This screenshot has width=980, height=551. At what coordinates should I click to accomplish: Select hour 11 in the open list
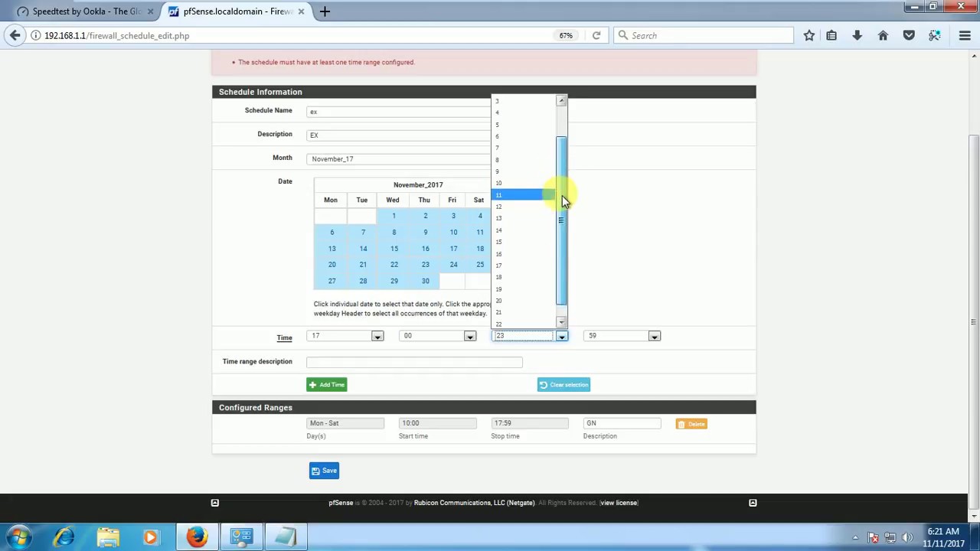(524, 195)
